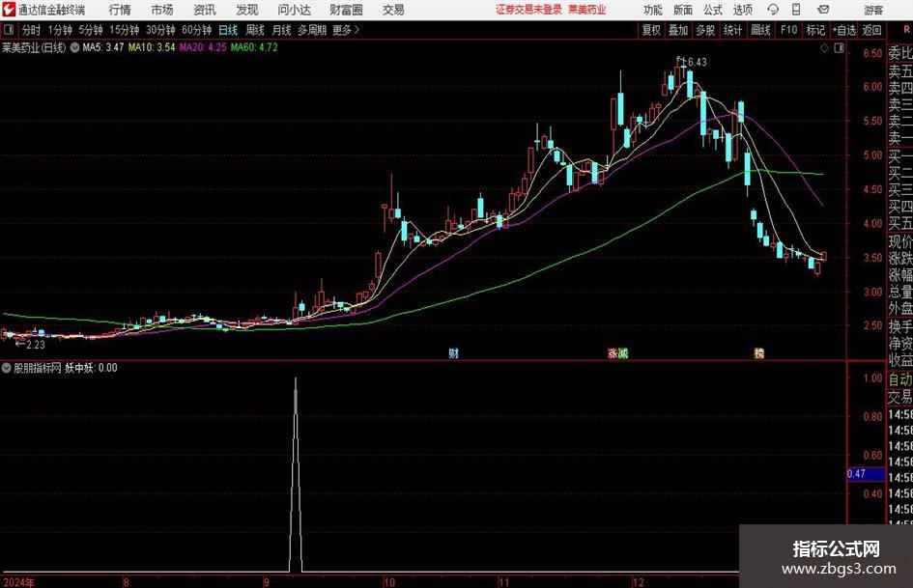Viewport: 913px width, 588px height.
Task: Click the MA20: 4.25 label
Action: pyautogui.click(x=203, y=47)
